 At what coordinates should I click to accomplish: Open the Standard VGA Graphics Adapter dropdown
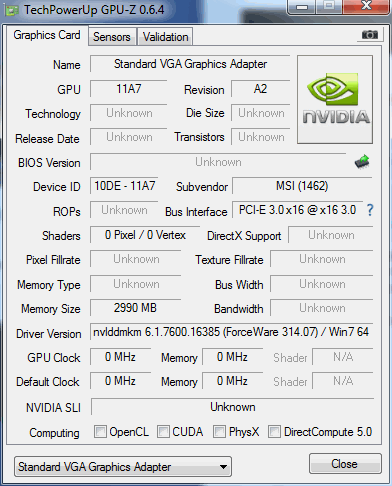[123, 467]
